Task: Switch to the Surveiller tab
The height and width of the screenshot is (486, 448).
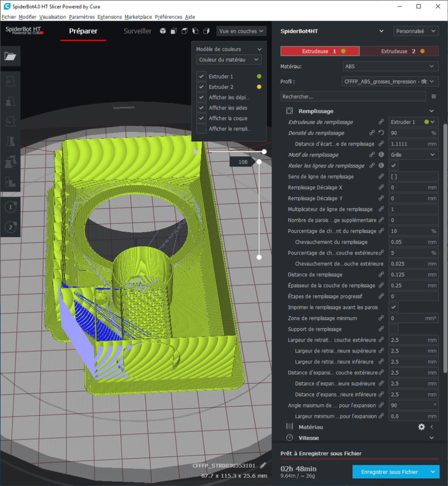Action: [x=138, y=31]
